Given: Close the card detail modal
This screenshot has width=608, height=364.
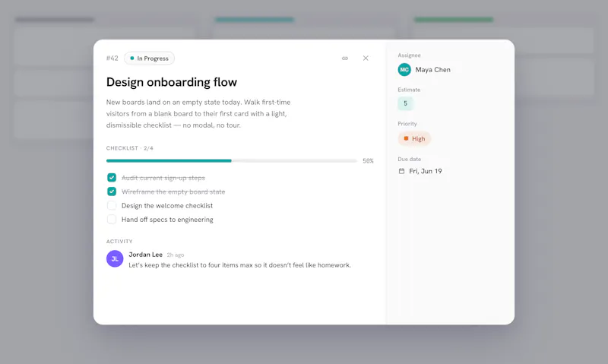Looking at the screenshot, I should click(x=366, y=59).
